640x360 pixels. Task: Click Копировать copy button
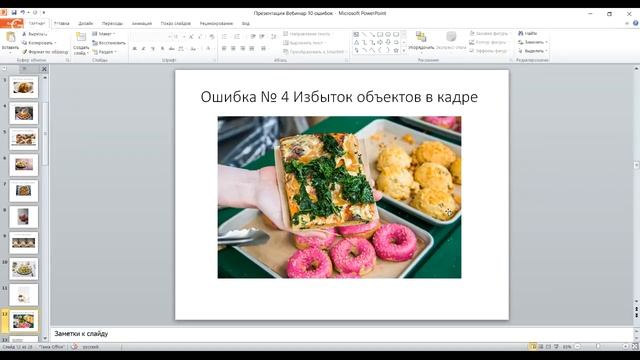click(39, 43)
